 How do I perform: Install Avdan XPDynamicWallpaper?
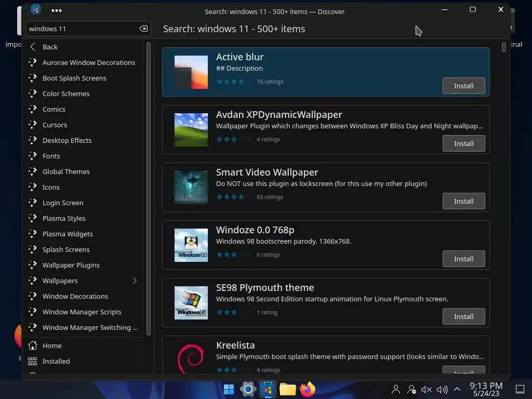point(463,143)
